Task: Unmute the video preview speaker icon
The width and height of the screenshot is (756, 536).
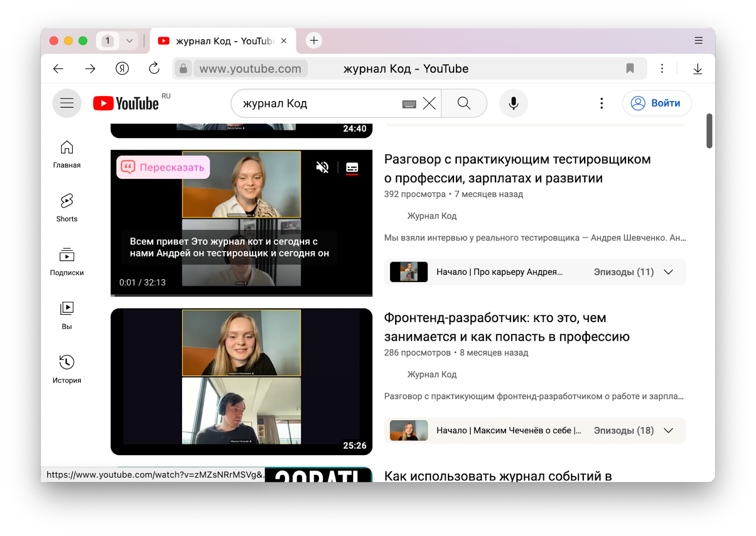Action: pos(322,168)
